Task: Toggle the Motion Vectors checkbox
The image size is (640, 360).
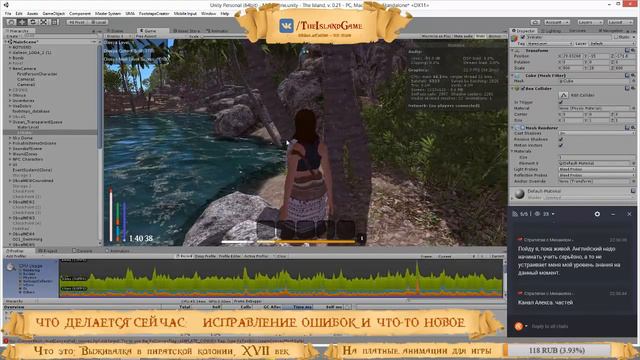Action: click(x=561, y=145)
